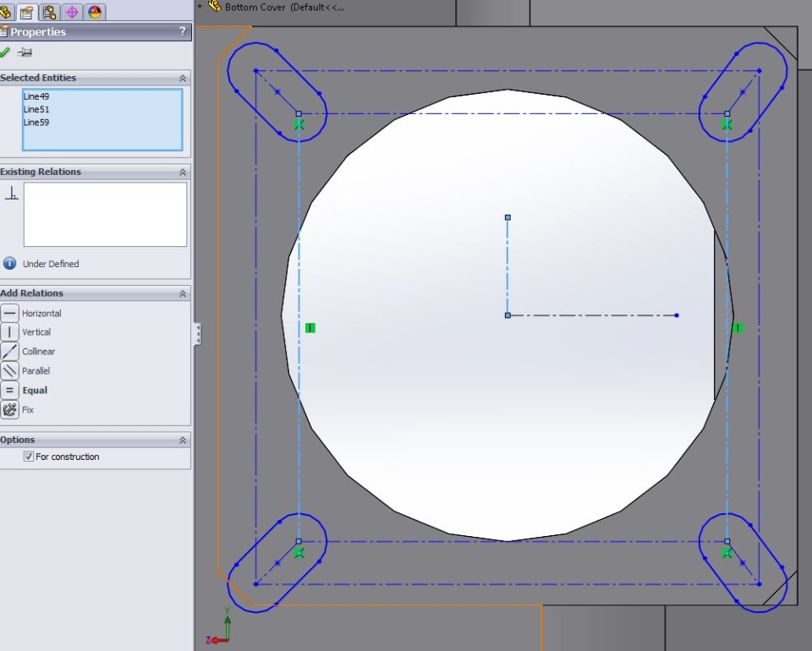
Task: Collapse the Options section
Action: pos(183,440)
